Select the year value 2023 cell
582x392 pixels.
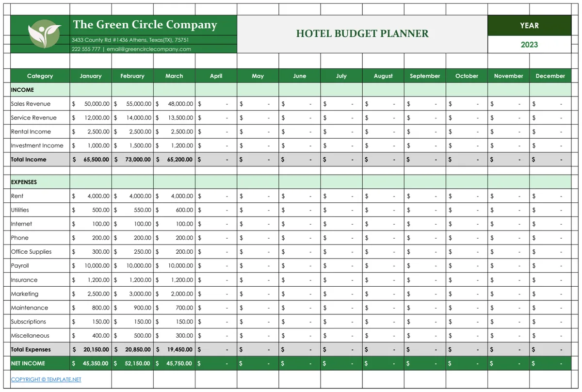pyautogui.click(x=529, y=44)
